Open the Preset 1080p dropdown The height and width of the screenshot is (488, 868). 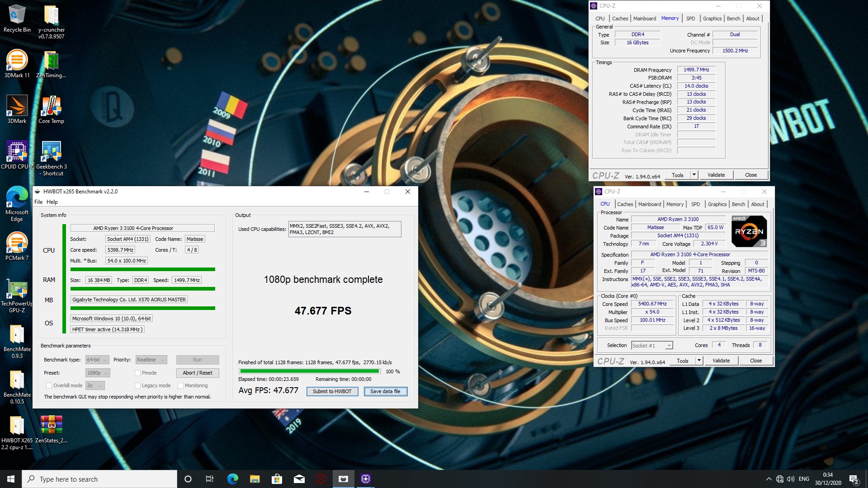pyautogui.click(x=98, y=373)
